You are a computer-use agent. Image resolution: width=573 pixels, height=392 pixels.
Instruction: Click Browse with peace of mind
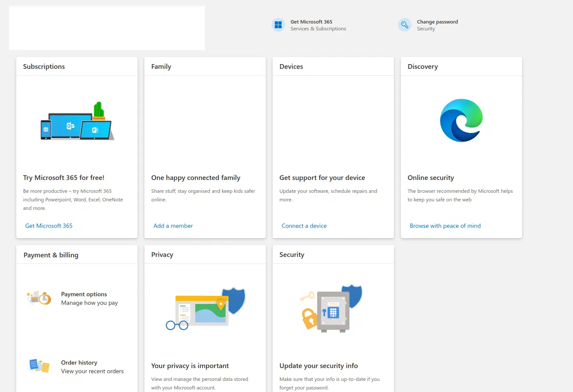click(445, 226)
